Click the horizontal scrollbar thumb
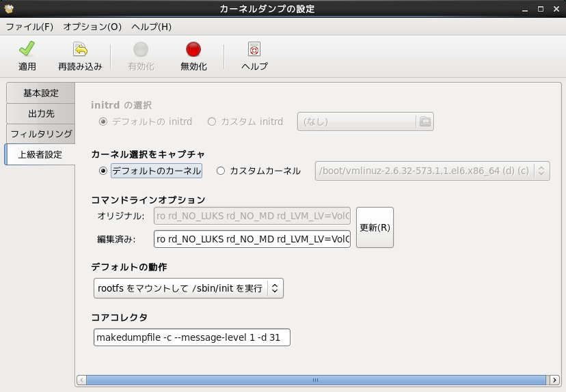Viewport: 566px width, 392px height. pyautogui.click(x=315, y=380)
